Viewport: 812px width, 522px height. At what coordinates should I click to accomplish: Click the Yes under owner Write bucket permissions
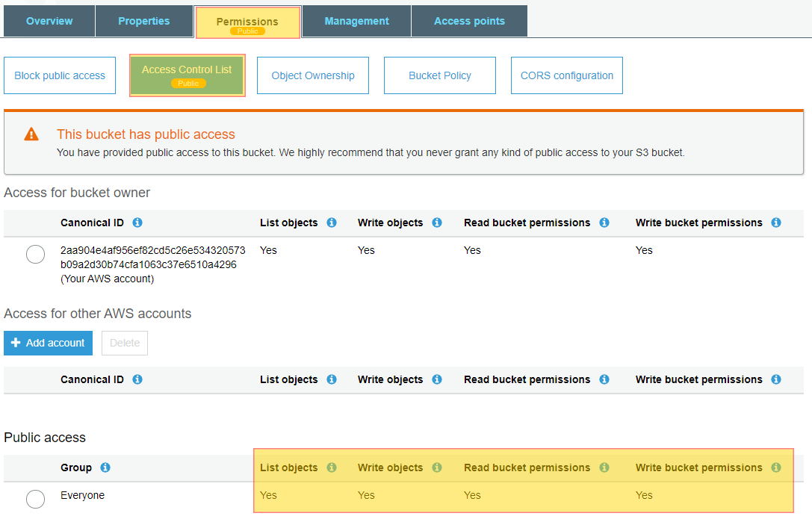click(644, 251)
